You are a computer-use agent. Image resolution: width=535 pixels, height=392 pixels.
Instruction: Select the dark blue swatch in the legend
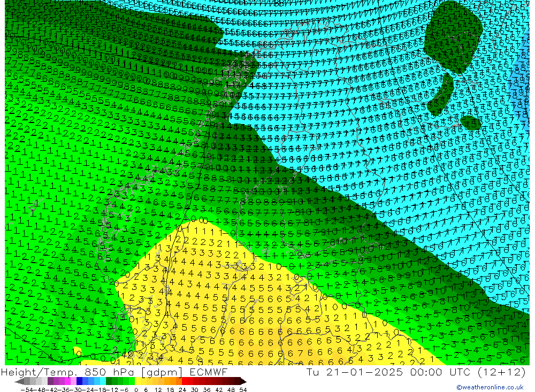tap(79, 381)
